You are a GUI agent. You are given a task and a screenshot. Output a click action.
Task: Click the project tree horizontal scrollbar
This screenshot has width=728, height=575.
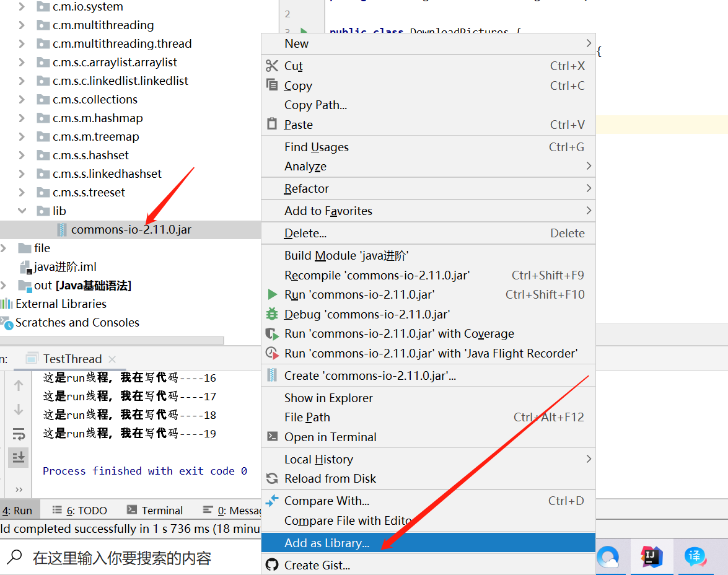(112, 340)
